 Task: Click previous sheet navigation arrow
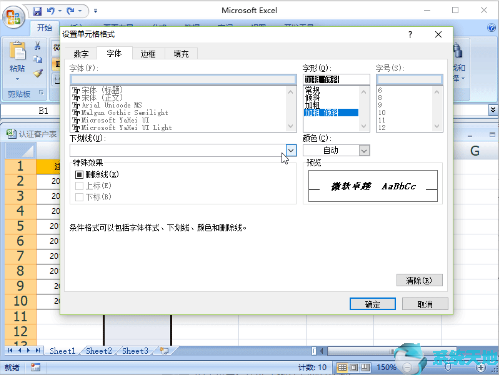pos(19,350)
